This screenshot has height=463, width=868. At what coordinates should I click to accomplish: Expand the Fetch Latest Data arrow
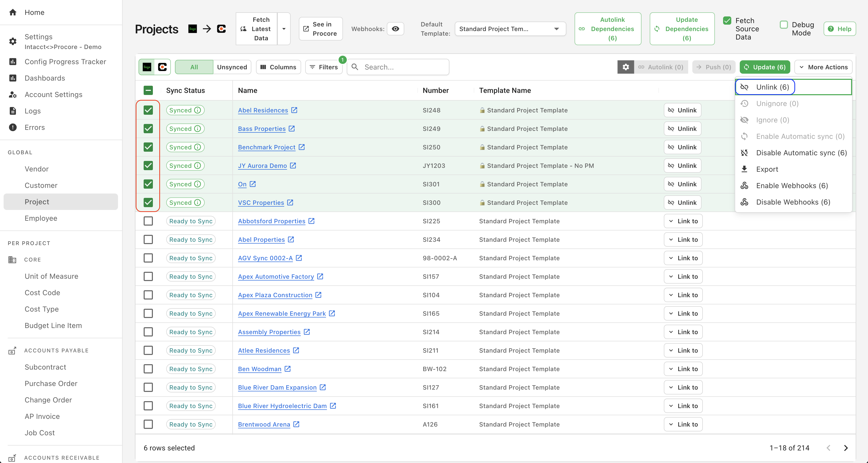(x=284, y=29)
